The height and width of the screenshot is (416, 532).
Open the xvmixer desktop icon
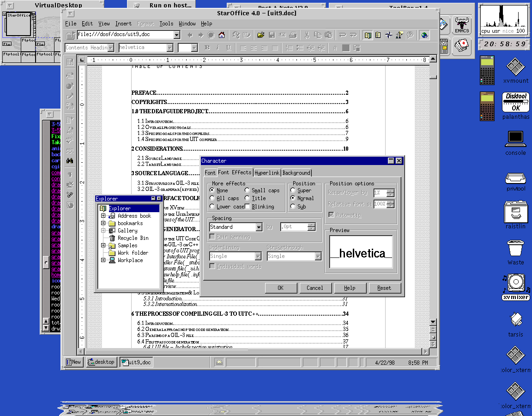(x=516, y=288)
